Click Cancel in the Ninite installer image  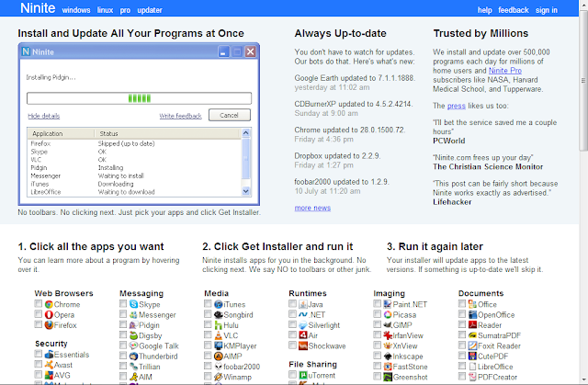[x=229, y=115]
